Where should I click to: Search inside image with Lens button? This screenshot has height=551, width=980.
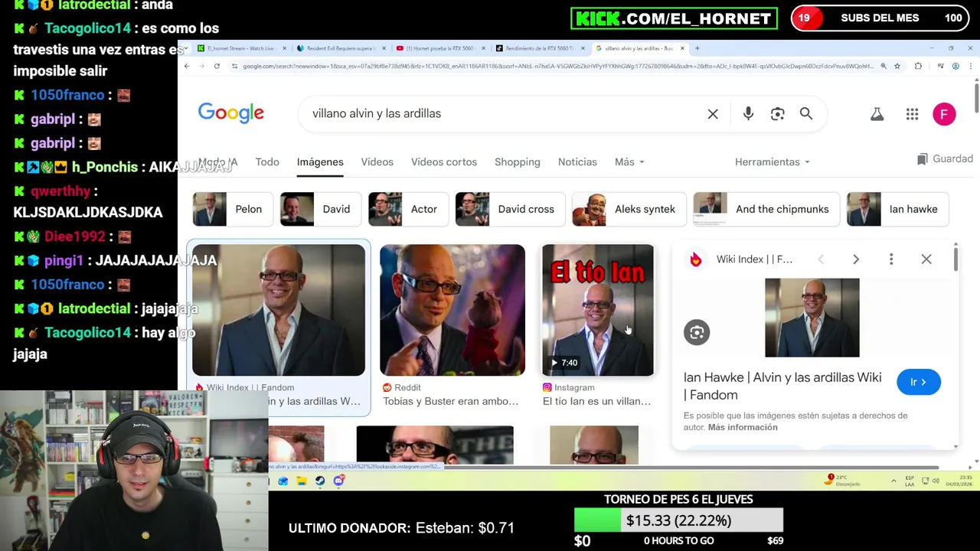pos(697,333)
